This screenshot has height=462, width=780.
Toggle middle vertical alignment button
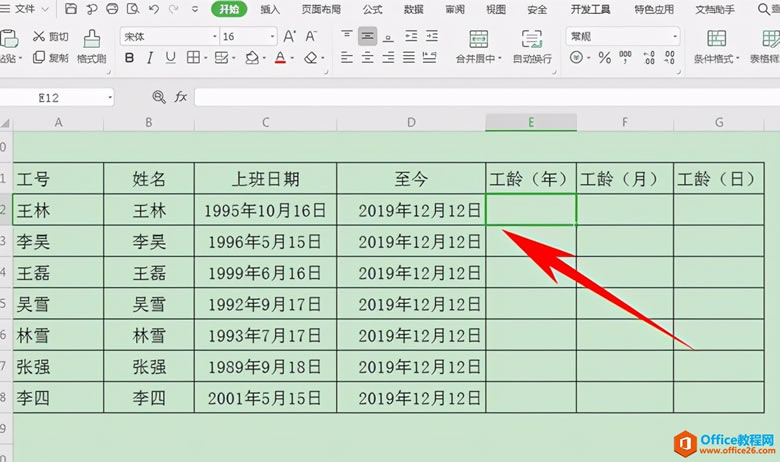pyautogui.click(x=368, y=36)
